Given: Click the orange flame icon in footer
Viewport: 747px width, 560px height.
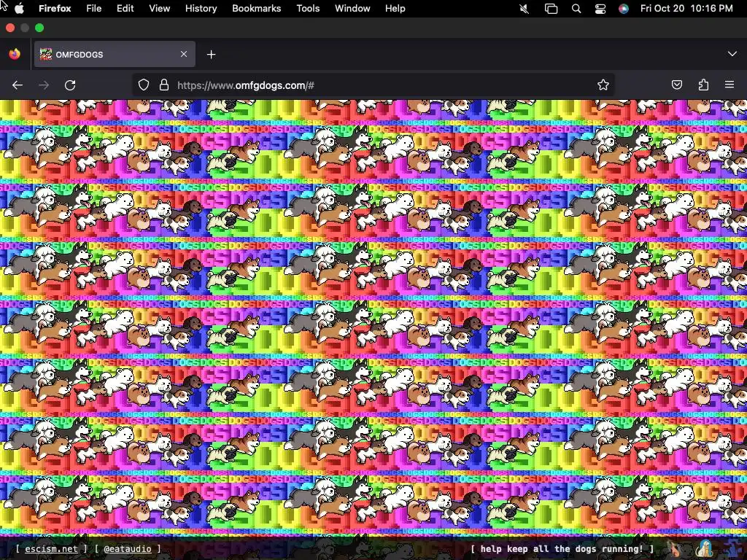Looking at the screenshot, I should coord(675,548).
